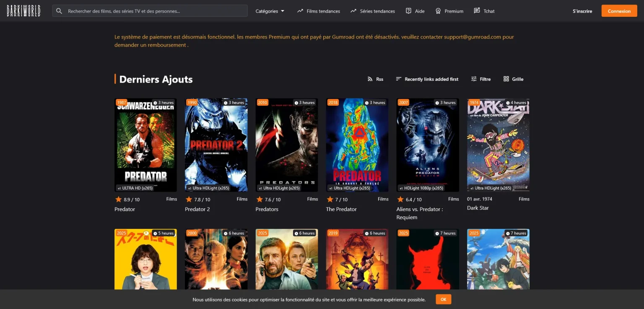This screenshot has width=644, height=309.
Task: Open the Tchat chat page
Action: [484, 11]
